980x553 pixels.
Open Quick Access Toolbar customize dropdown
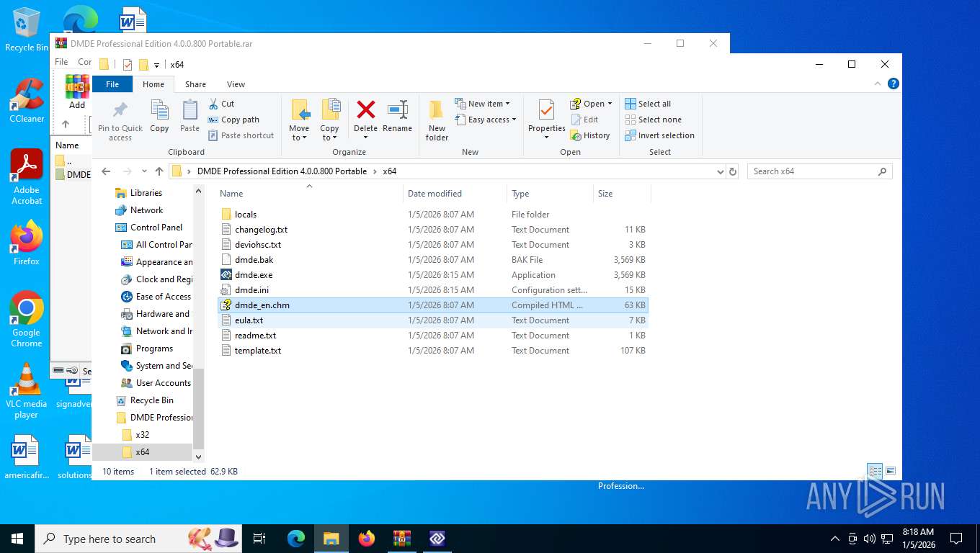[156, 65]
